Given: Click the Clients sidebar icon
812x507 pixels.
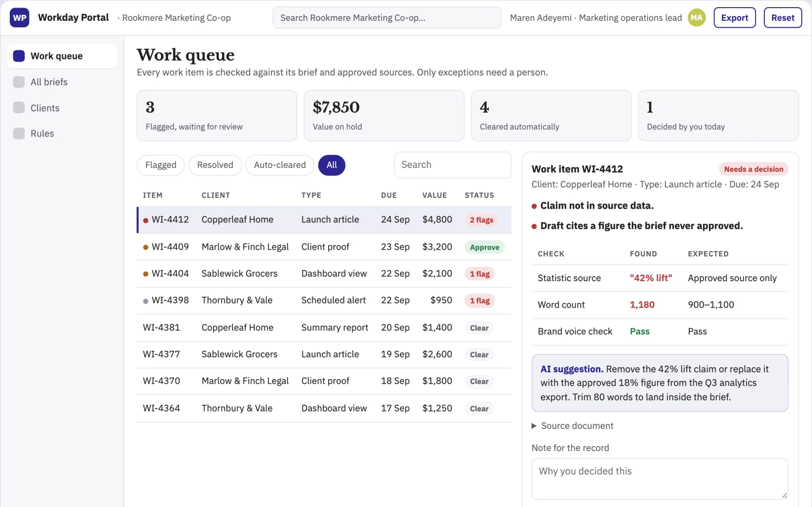Looking at the screenshot, I should (x=19, y=108).
